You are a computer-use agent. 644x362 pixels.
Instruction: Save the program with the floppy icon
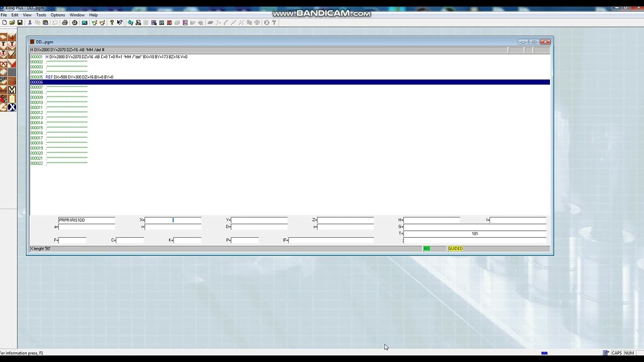click(20, 23)
